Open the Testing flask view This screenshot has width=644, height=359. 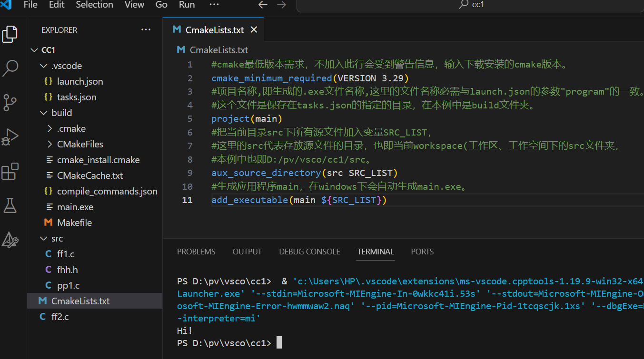[x=10, y=205]
